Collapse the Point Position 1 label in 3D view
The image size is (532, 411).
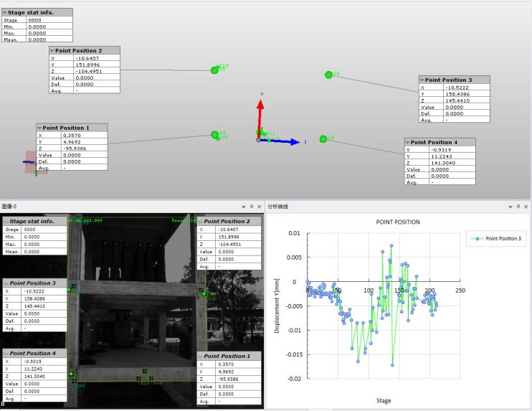(x=39, y=128)
